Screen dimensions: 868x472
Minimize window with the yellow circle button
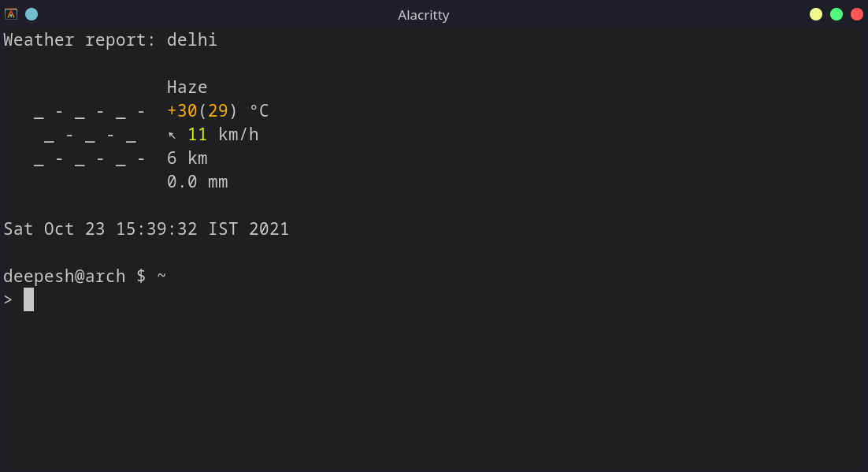click(x=816, y=14)
